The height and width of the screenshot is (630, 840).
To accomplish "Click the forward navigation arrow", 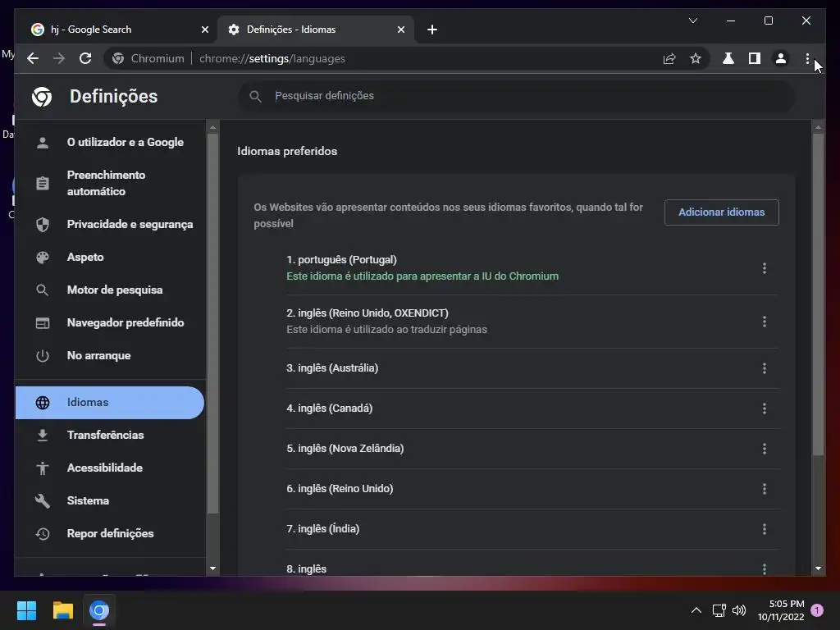I will pos(59,58).
